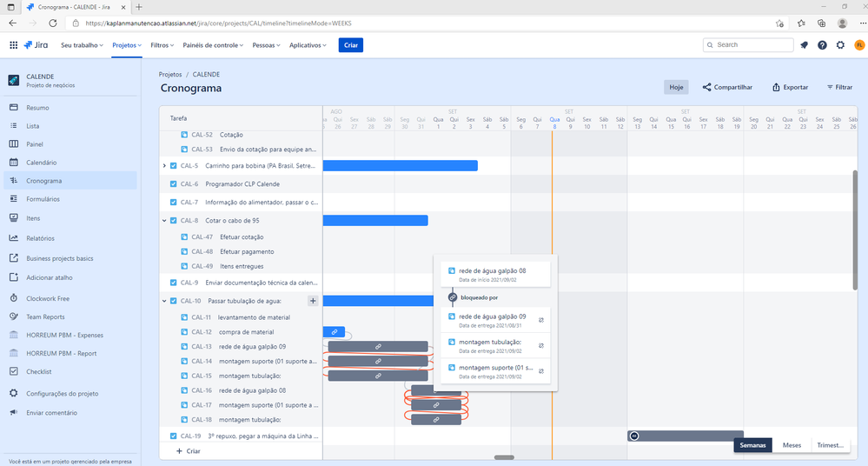The image size is (868, 466).
Task: Switch timeline to Semanas view
Action: 752,445
